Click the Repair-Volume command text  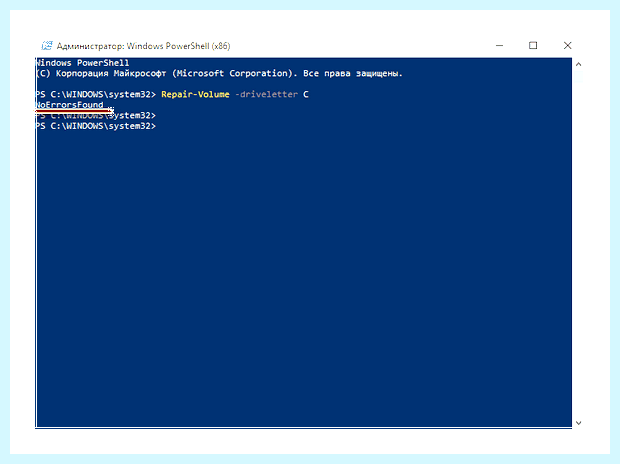[195, 95]
